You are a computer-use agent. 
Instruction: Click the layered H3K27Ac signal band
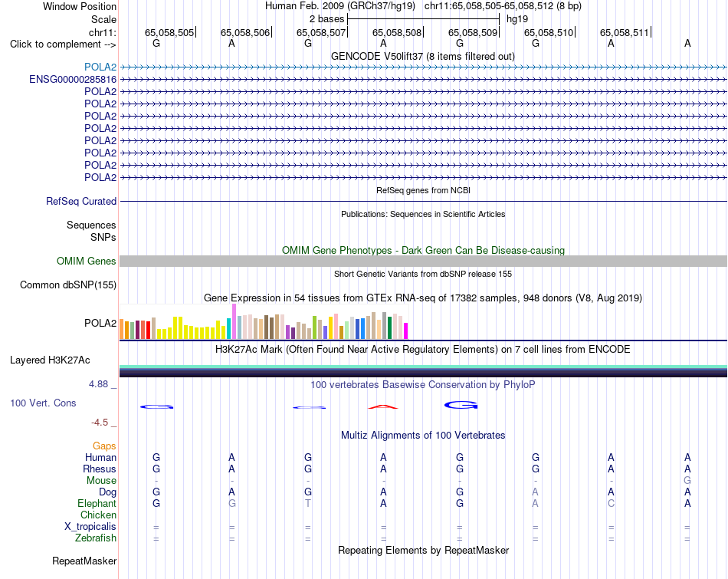pos(423,371)
